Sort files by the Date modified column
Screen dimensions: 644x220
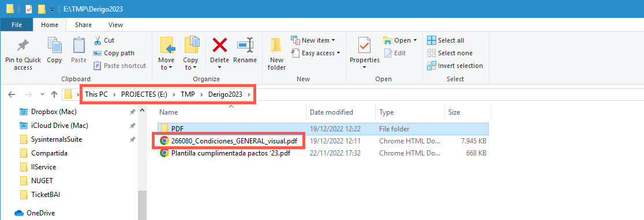(x=331, y=112)
